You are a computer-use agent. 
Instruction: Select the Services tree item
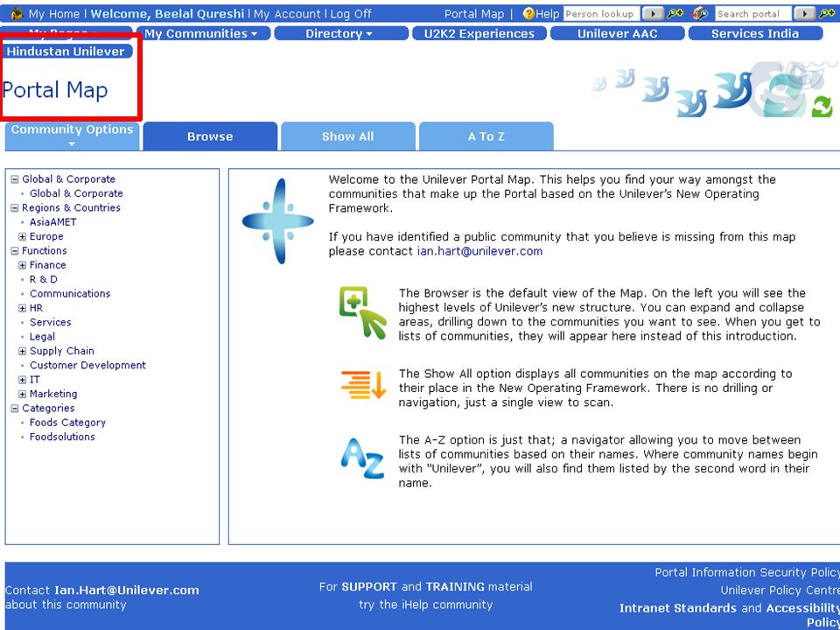coord(50,323)
